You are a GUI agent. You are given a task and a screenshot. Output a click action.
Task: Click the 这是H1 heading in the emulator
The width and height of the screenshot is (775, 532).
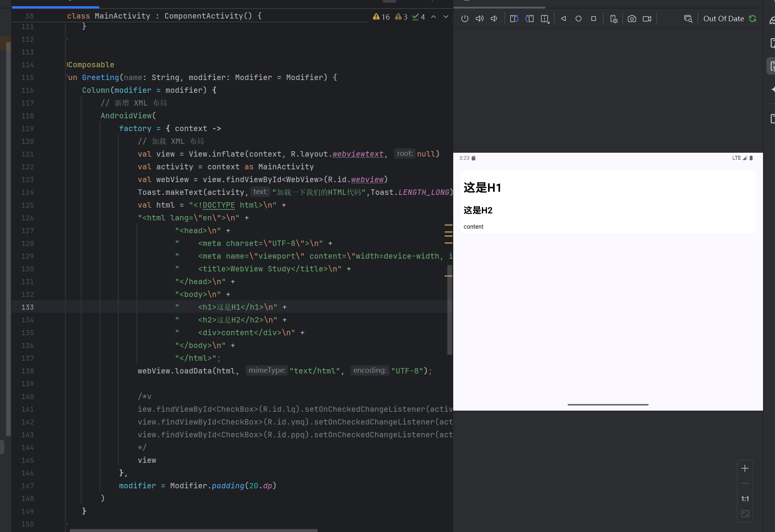coord(482,188)
